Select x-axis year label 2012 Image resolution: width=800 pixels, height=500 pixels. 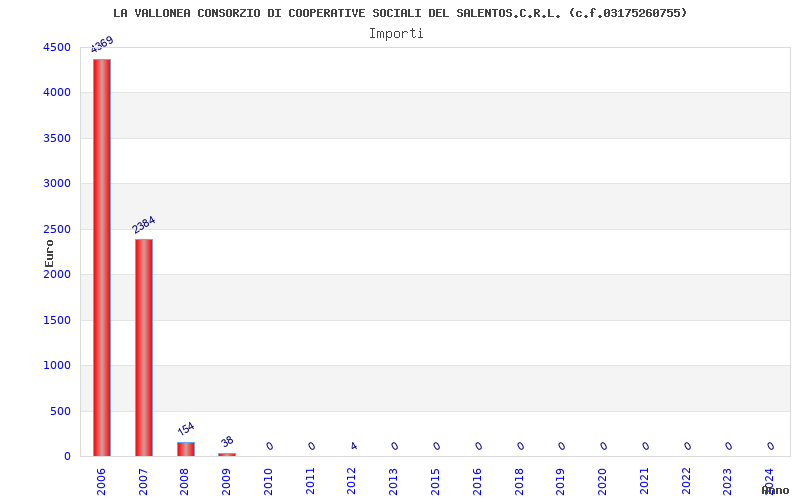(x=351, y=481)
